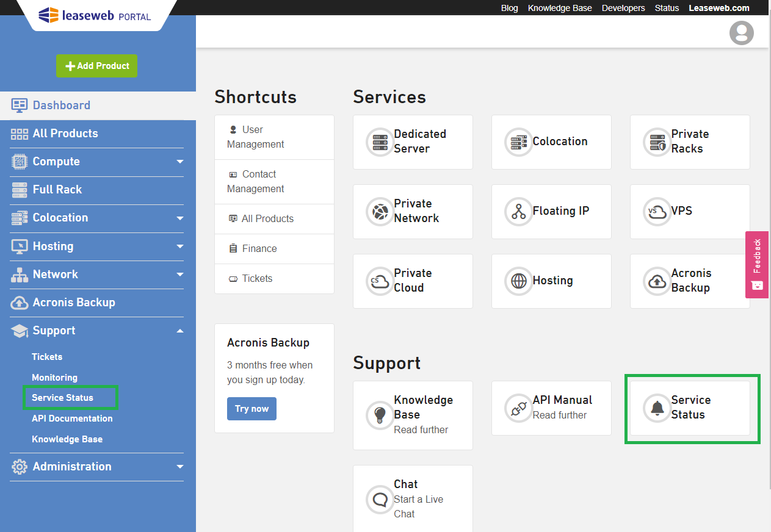
Task: Click the Full Rack sidebar label
Action: 57,190
